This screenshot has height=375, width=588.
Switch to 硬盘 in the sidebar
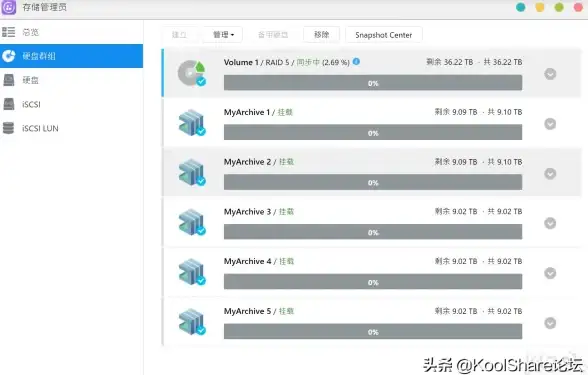[x=71, y=80]
